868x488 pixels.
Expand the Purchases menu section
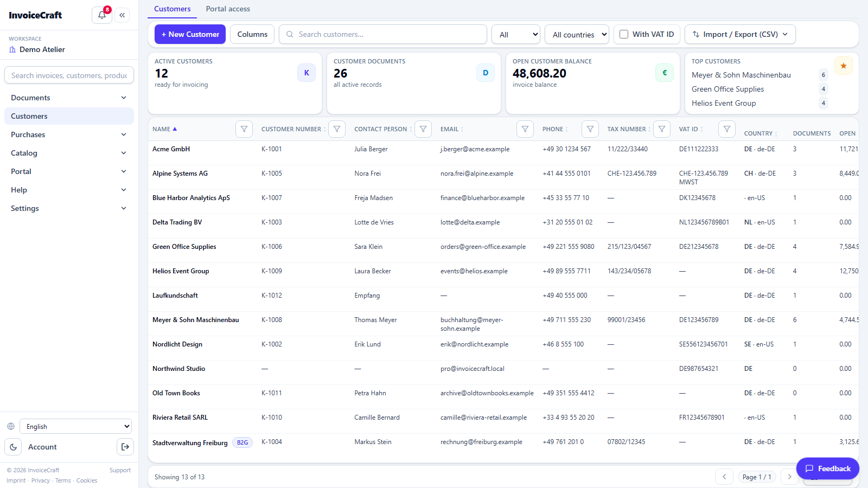coord(69,134)
